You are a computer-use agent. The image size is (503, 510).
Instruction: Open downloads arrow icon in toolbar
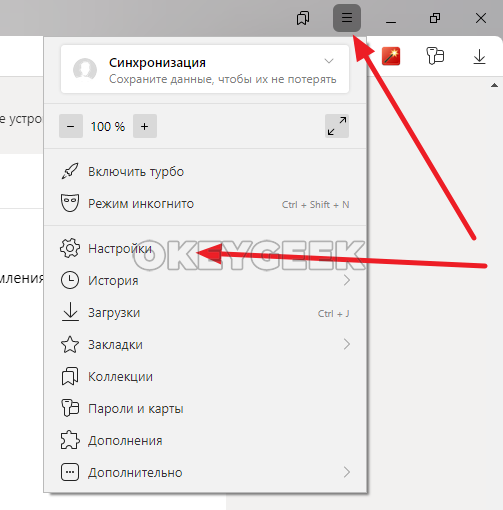click(x=479, y=56)
